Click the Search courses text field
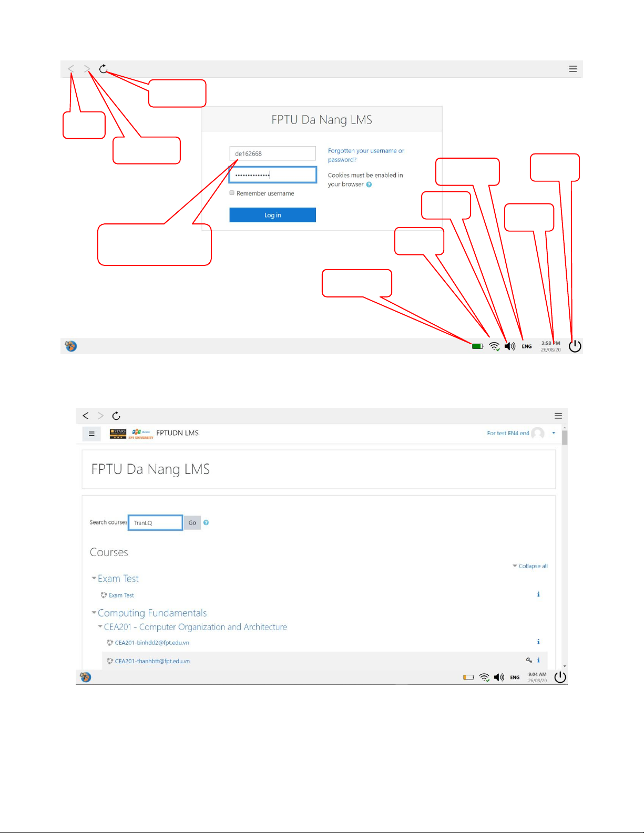Image resolution: width=644 pixels, height=833 pixels. tap(156, 522)
